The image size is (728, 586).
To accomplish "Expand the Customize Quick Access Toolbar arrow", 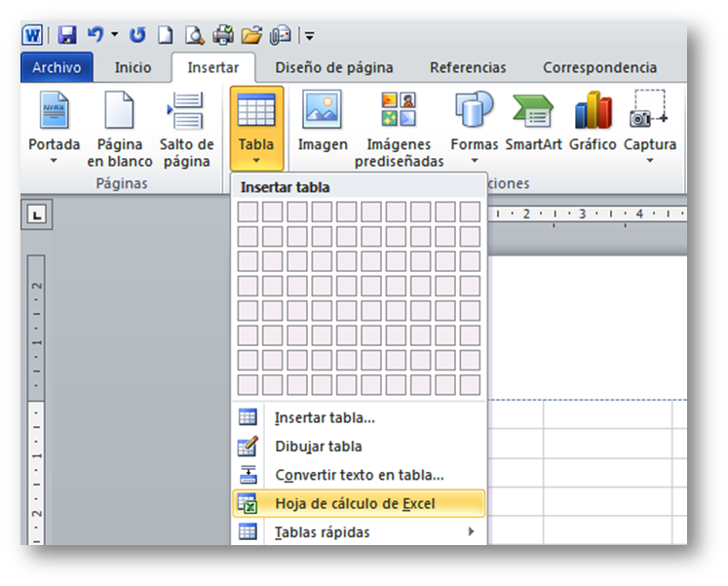I will [x=310, y=37].
